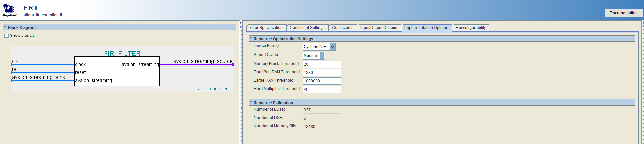Focus the Dual Port RAM Threshold field
Viewport: 644px width, 144px height.
coord(322,73)
